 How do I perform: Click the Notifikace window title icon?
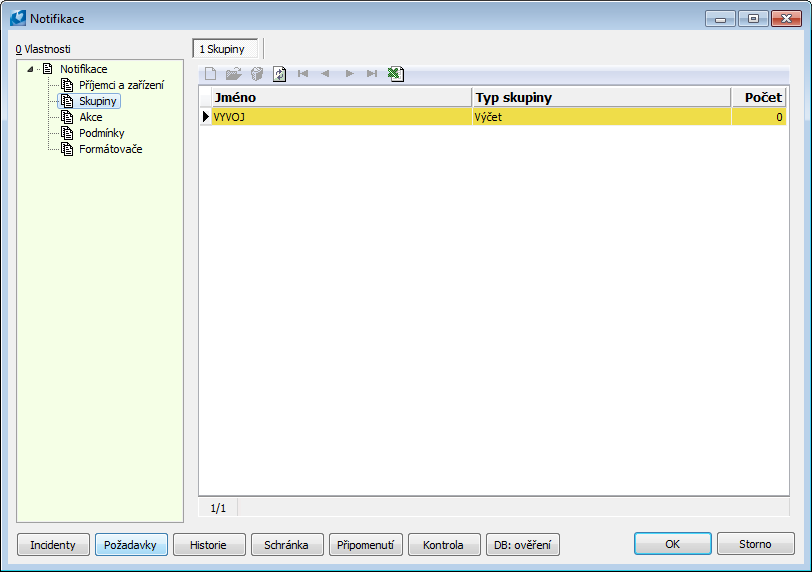pyautogui.click(x=18, y=18)
